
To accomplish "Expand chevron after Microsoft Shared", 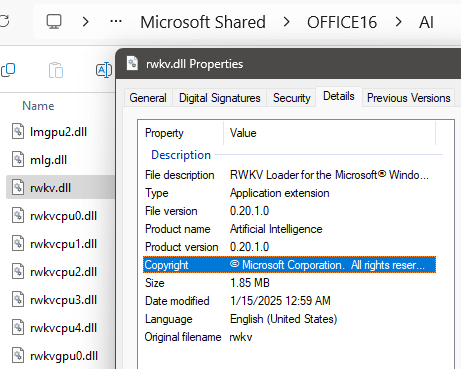I will (x=286, y=22).
